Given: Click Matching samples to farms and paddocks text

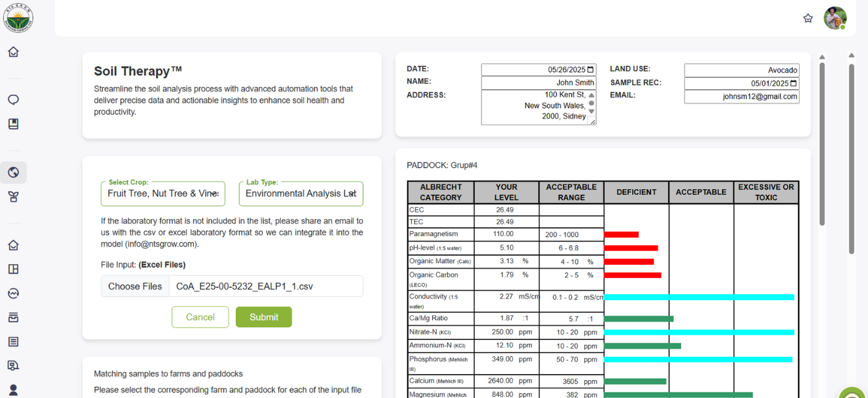Looking at the screenshot, I should tap(168, 374).
